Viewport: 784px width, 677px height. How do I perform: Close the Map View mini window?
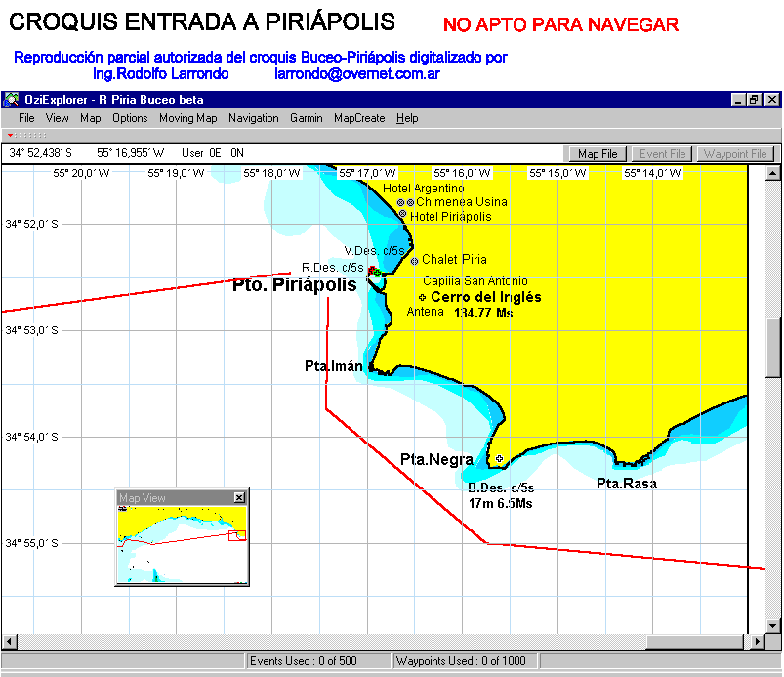[x=239, y=498]
